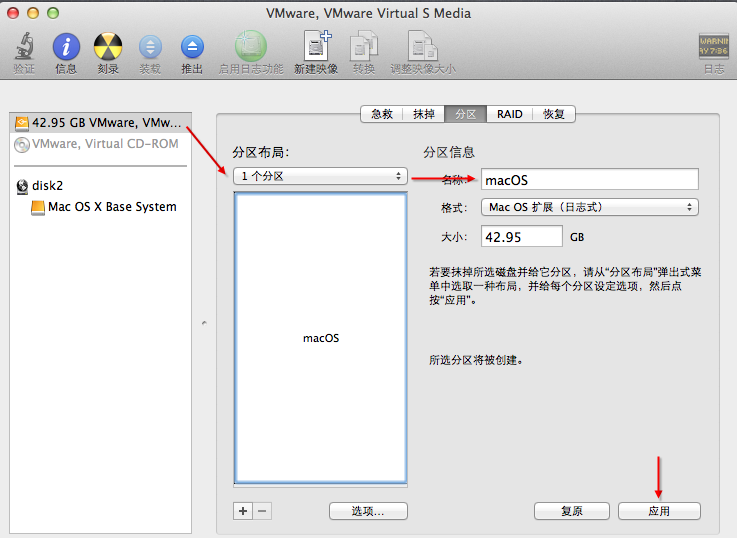Click the plus button to add partition

click(243, 511)
